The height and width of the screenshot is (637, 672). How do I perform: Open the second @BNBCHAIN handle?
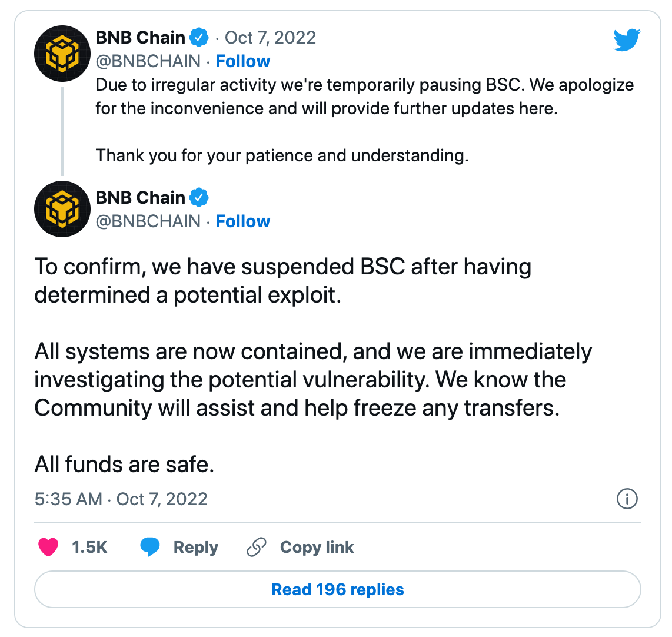[148, 221]
